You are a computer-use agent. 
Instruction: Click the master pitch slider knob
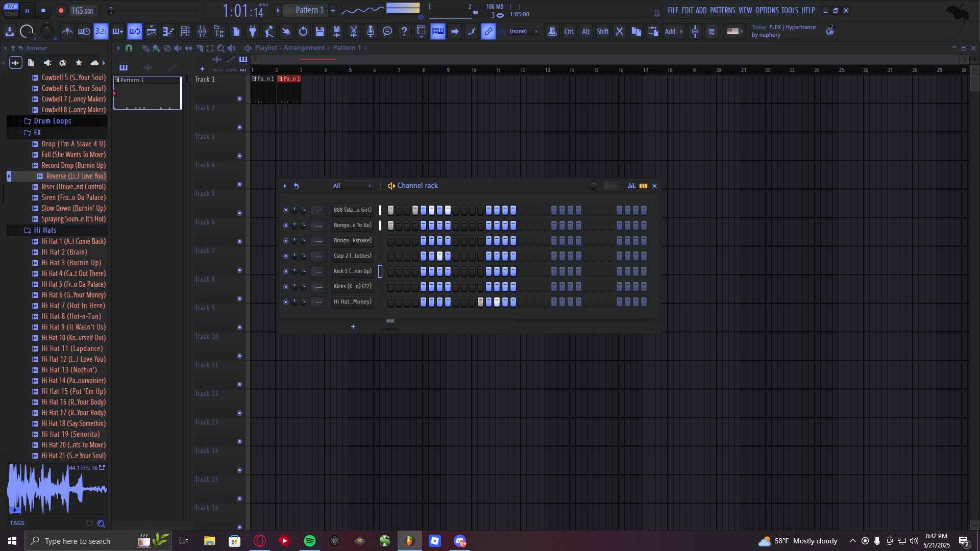pos(111,10)
